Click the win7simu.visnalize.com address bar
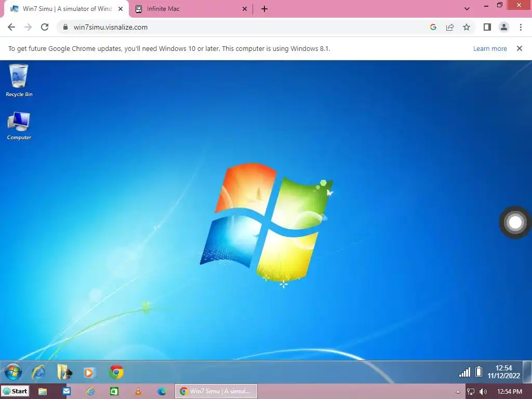The width and height of the screenshot is (532, 399). pyautogui.click(x=111, y=27)
